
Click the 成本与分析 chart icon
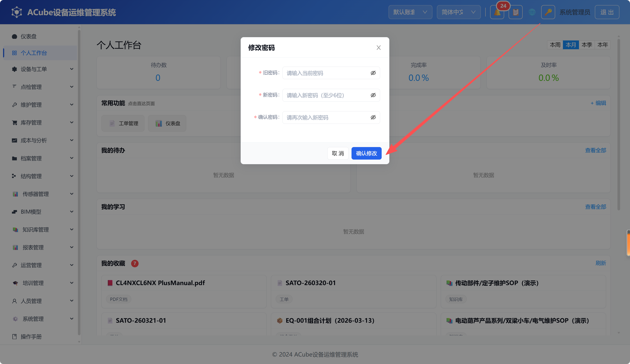coord(15,140)
